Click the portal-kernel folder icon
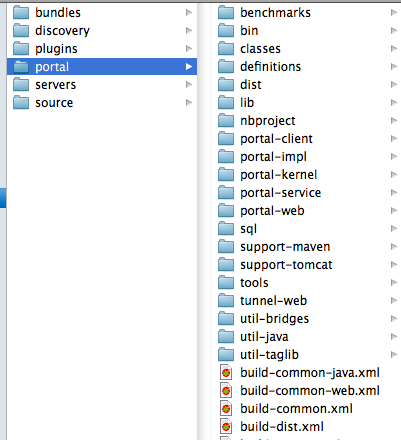This screenshot has width=401, height=440. coord(226,175)
